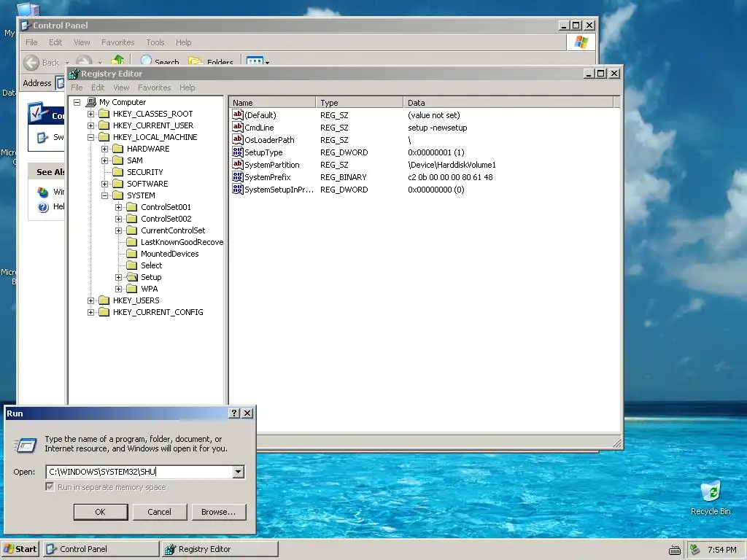Viewport: 747px width, 560px height.
Task: Click the CmdLine string value icon
Action: (x=238, y=127)
